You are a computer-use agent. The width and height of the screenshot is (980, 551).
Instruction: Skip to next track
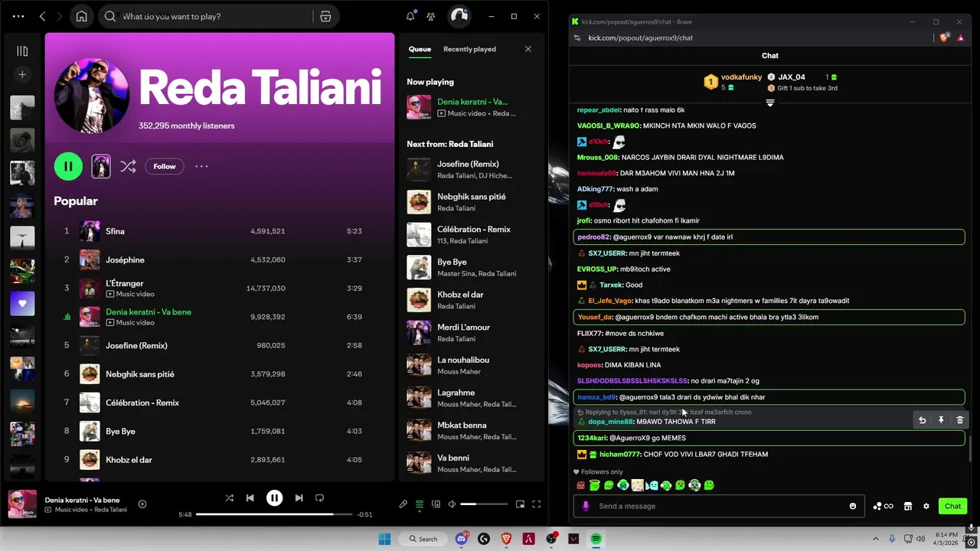tap(299, 497)
